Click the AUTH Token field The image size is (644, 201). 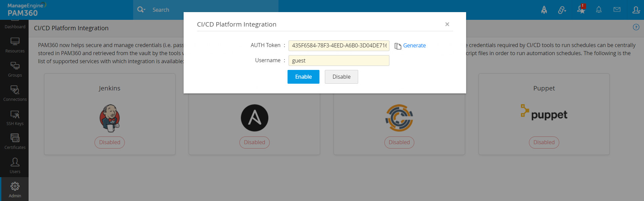click(x=339, y=45)
